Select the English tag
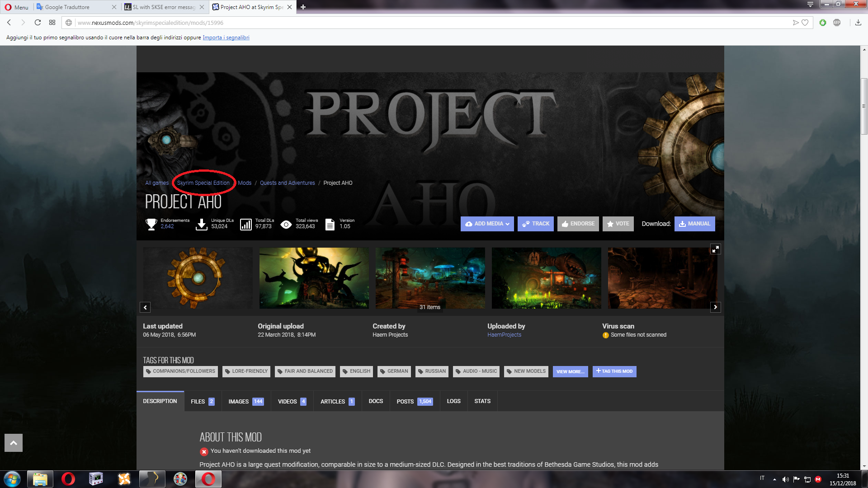This screenshot has width=868, height=488. click(x=356, y=371)
